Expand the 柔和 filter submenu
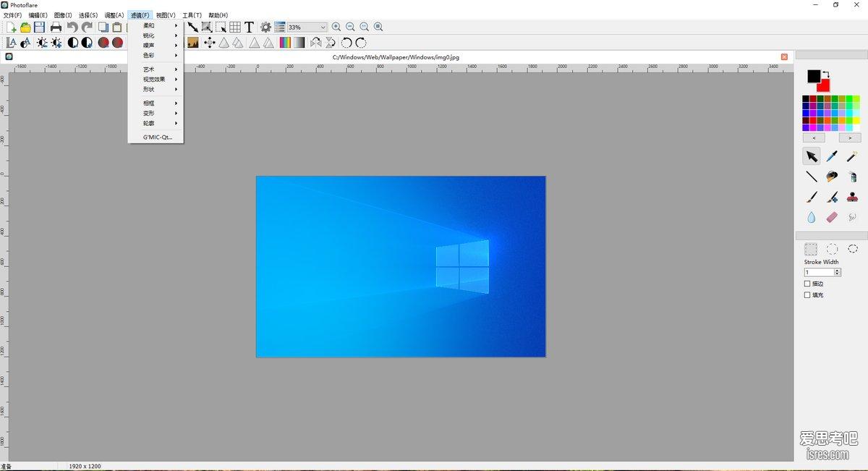Screen dimensions: 868x471 click(x=156, y=25)
